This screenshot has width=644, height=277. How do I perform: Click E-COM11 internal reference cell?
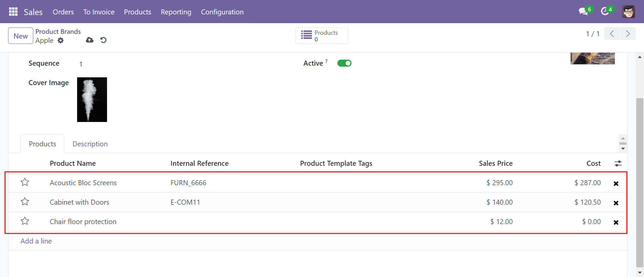tap(185, 202)
